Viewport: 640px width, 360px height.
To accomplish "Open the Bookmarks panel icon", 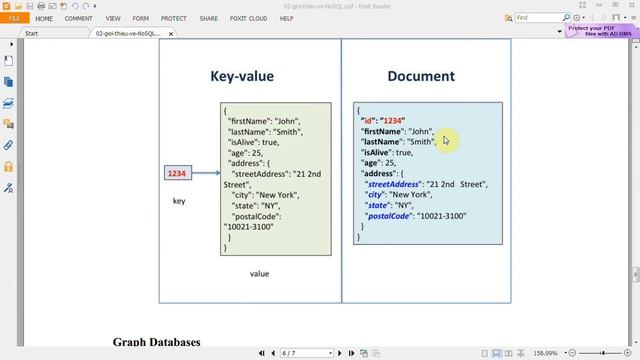I will (8, 60).
